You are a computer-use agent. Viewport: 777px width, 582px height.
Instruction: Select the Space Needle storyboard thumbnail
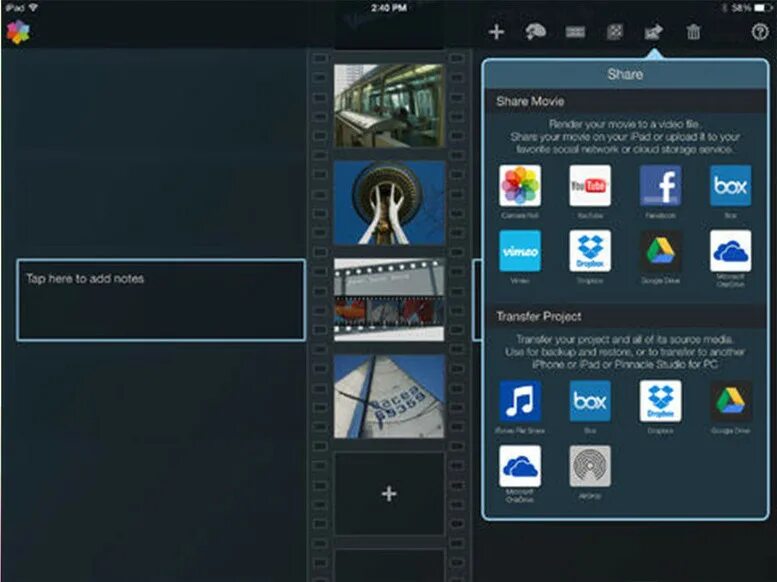[x=389, y=202]
